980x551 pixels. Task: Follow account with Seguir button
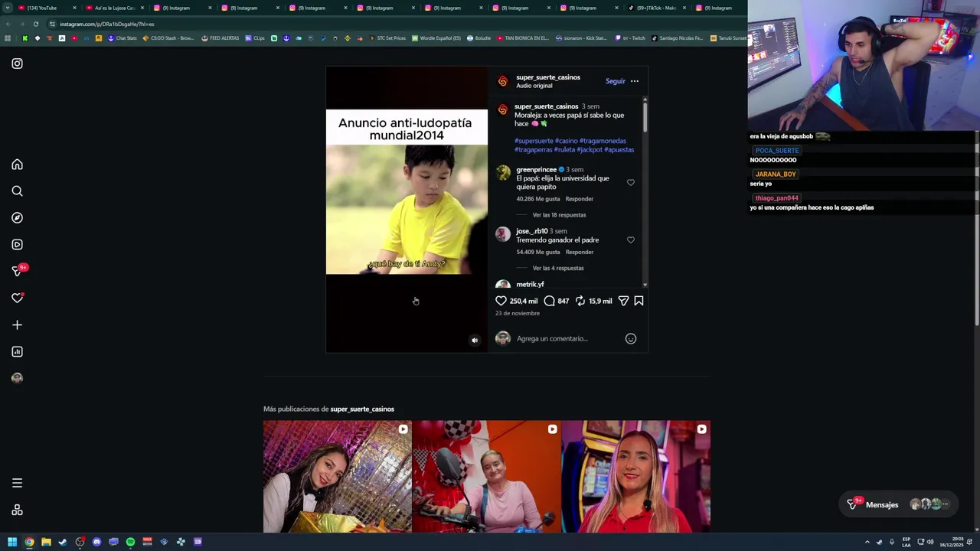[x=615, y=81]
